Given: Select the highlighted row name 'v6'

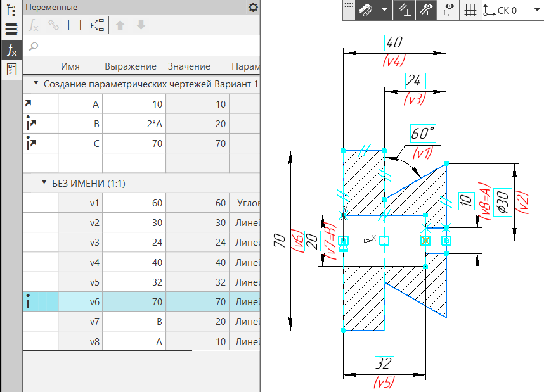Looking at the screenshot, I should tap(80, 302).
